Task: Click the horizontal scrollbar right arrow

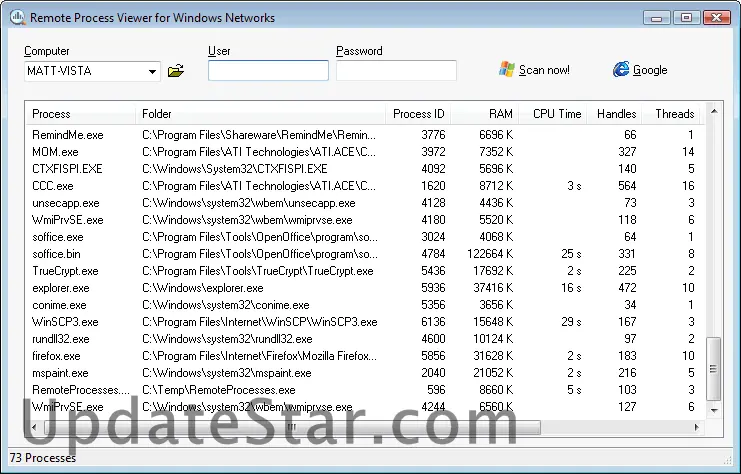Action: [x=697, y=427]
